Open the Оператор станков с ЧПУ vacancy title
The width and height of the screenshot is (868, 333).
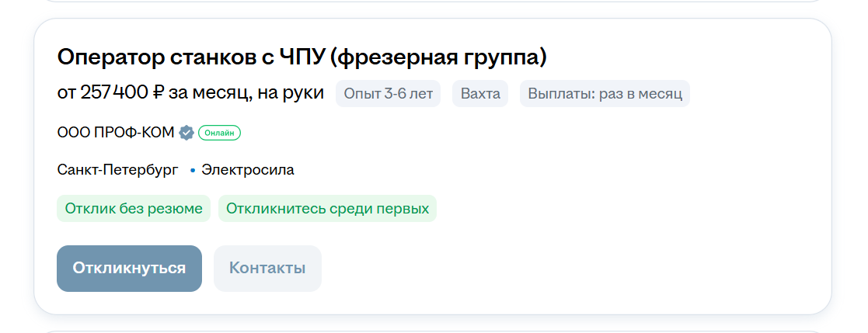(302, 57)
